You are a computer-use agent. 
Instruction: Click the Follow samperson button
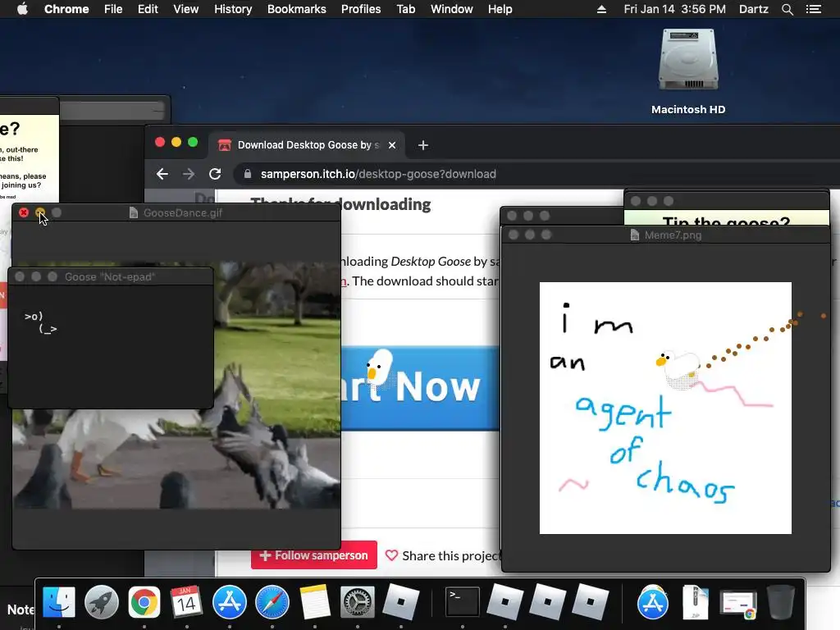[314, 555]
